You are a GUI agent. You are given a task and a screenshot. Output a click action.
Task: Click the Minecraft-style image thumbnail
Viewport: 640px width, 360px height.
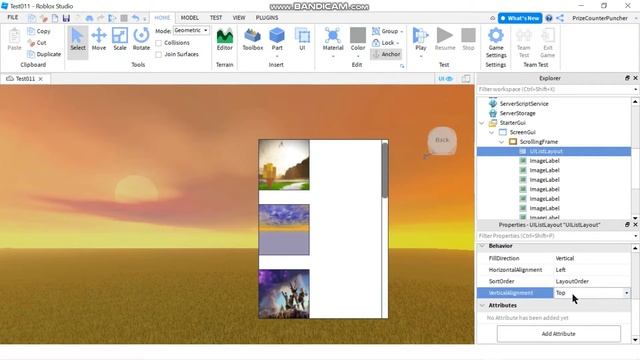[x=284, y=165]
